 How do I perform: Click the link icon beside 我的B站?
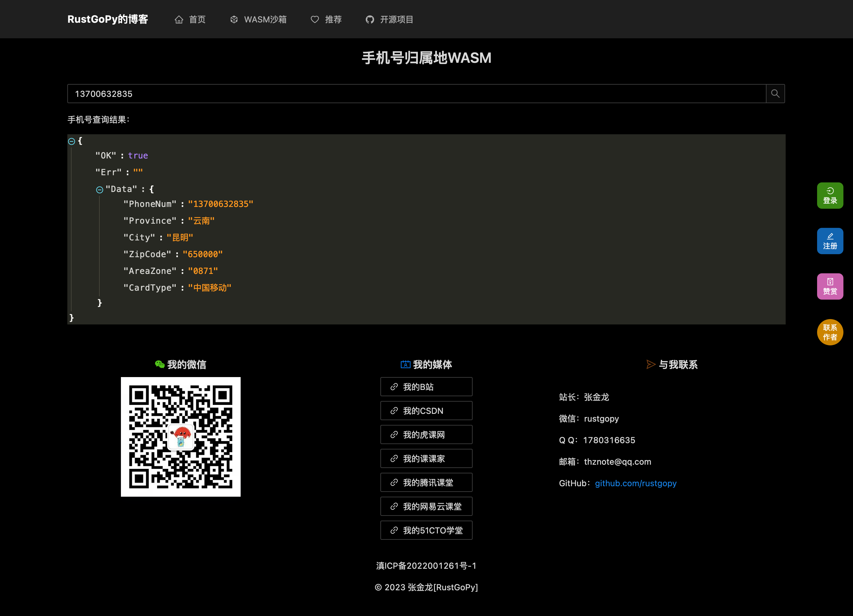[394, 387]
